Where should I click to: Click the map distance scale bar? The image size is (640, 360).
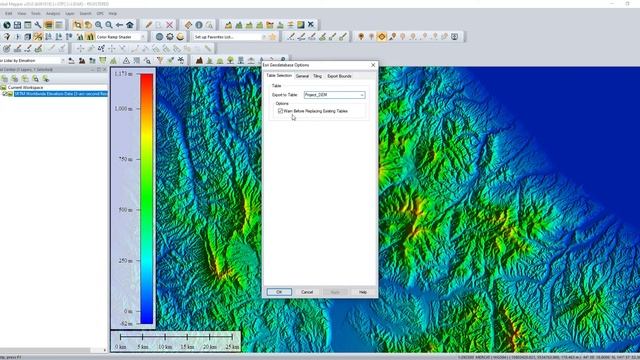click(x=176, y=341)
